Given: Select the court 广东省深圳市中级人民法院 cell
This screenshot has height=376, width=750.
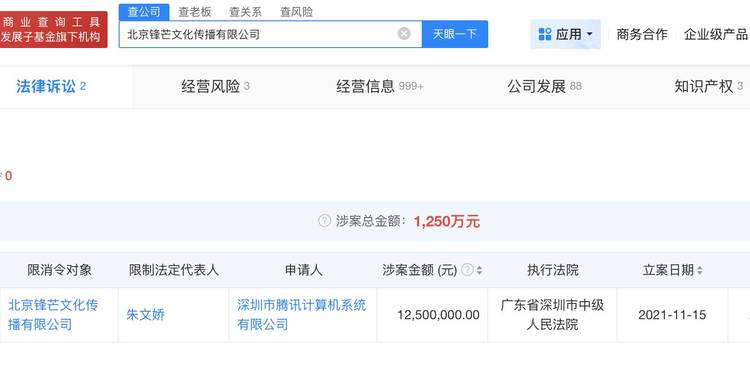Looking at the screenshot, I should pos(552,314).
